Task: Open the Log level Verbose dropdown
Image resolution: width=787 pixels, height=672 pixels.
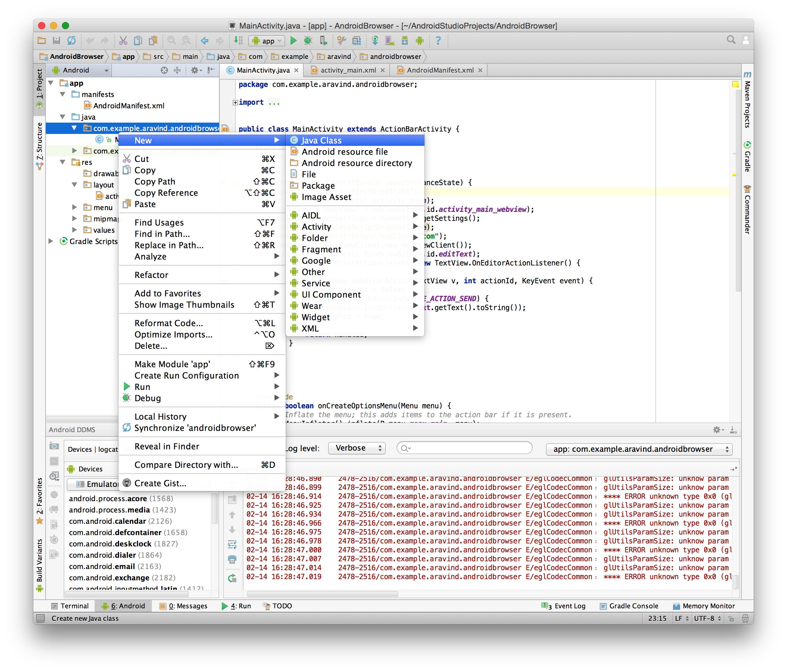Action: 357,448
